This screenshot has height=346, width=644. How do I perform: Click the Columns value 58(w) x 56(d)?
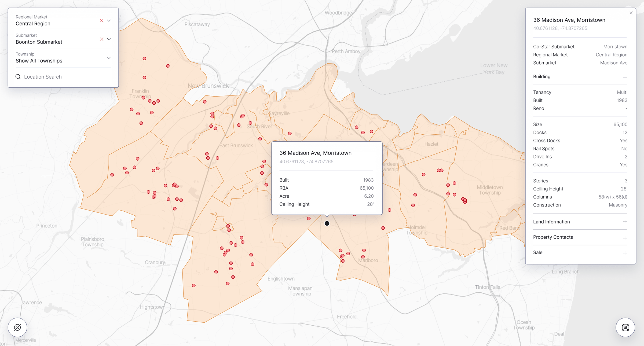click(613, 197)
